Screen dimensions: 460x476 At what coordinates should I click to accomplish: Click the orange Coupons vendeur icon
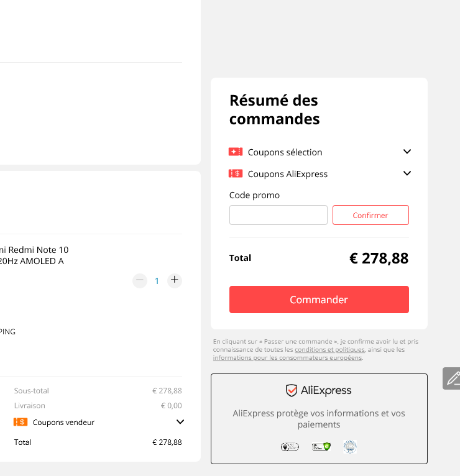pyautogui.click(x=20, y=423)
